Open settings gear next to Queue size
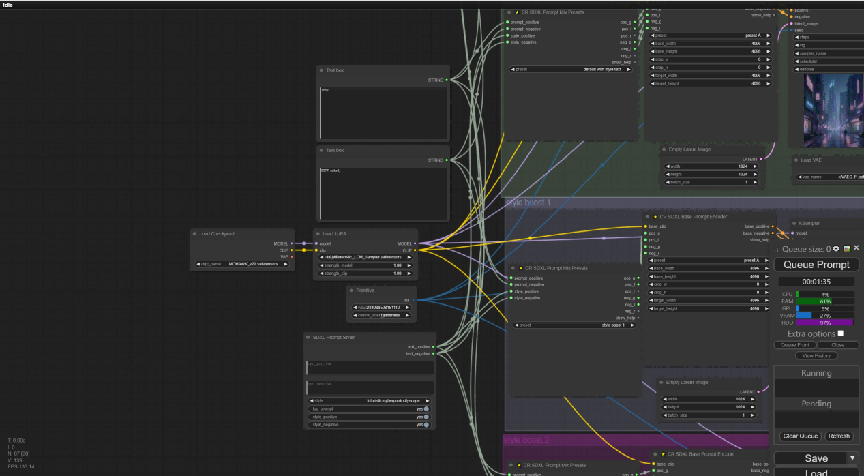 836,249
